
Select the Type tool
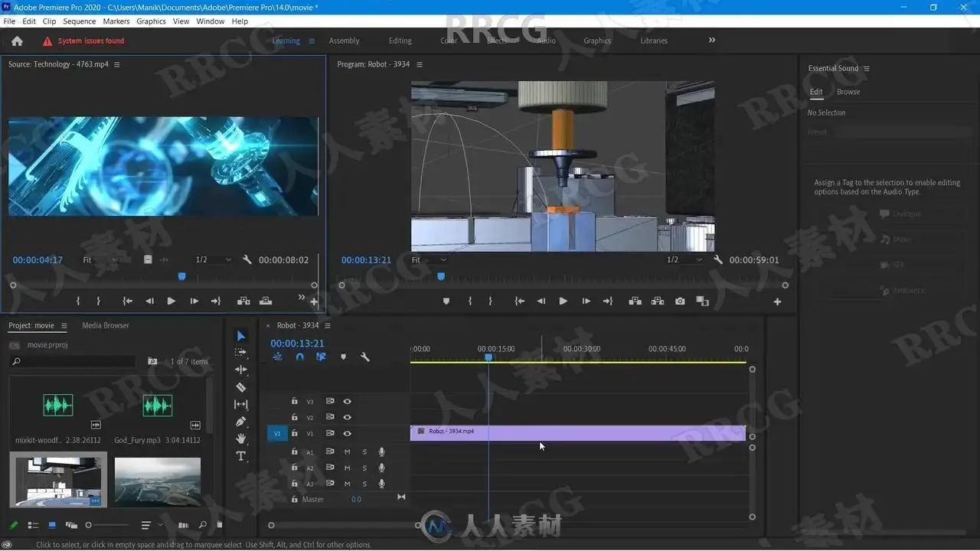point(240,456)
